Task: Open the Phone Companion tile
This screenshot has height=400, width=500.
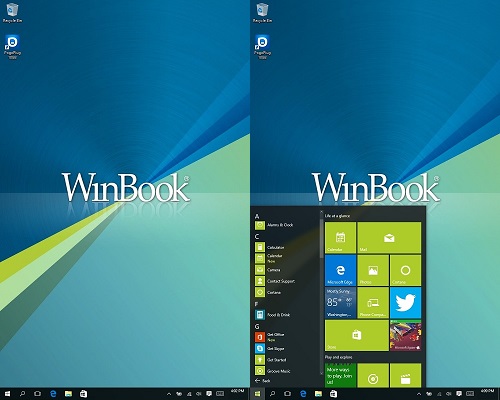Action: click(x=373, y=303)
